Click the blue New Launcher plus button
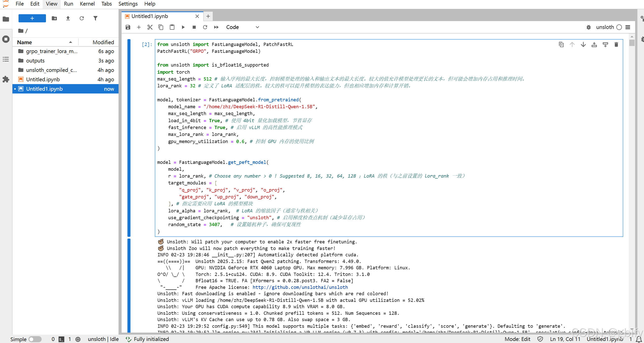The height and width of the screenshot is (343, 644). pyautogui.click(x=32, y=18)
